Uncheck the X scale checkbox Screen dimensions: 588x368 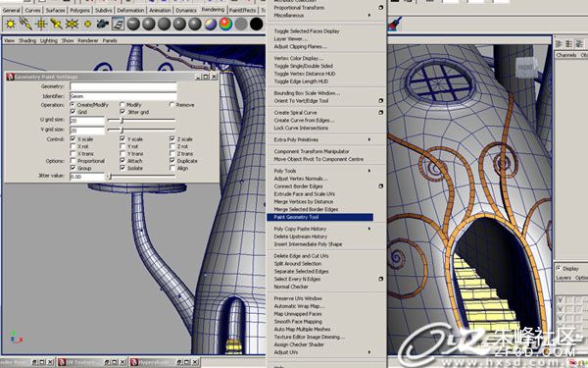pos(73,139)
